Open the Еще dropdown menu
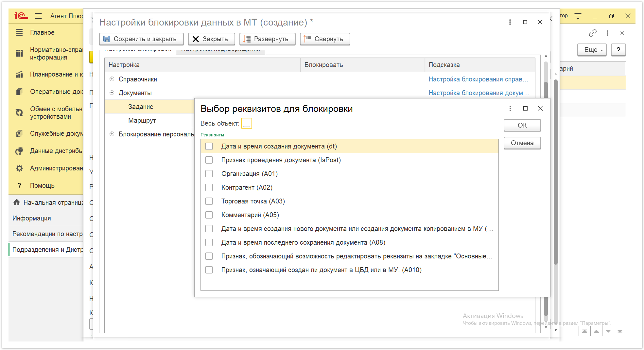This screenshot has width=644, height=350. [x=592, y=50]
